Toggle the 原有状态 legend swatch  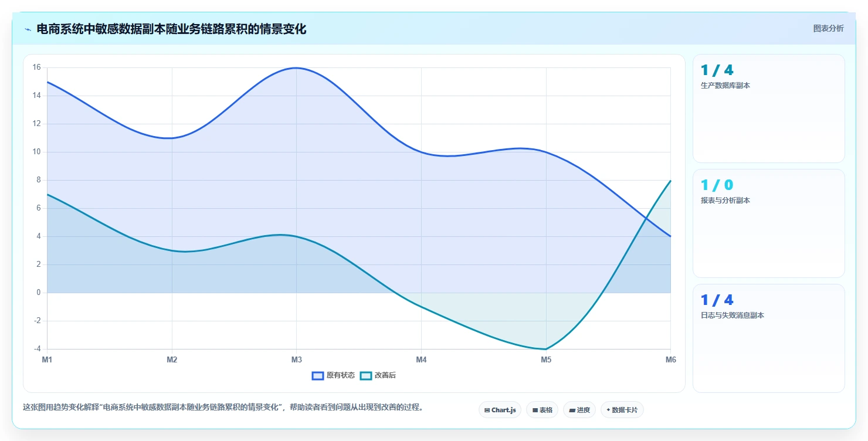(x=318, y=375)
